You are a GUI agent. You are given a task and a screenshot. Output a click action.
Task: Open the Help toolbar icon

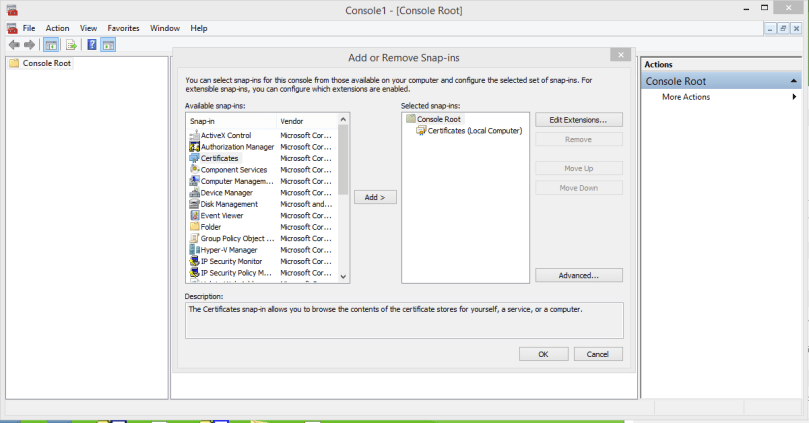(x=92, y=45)
